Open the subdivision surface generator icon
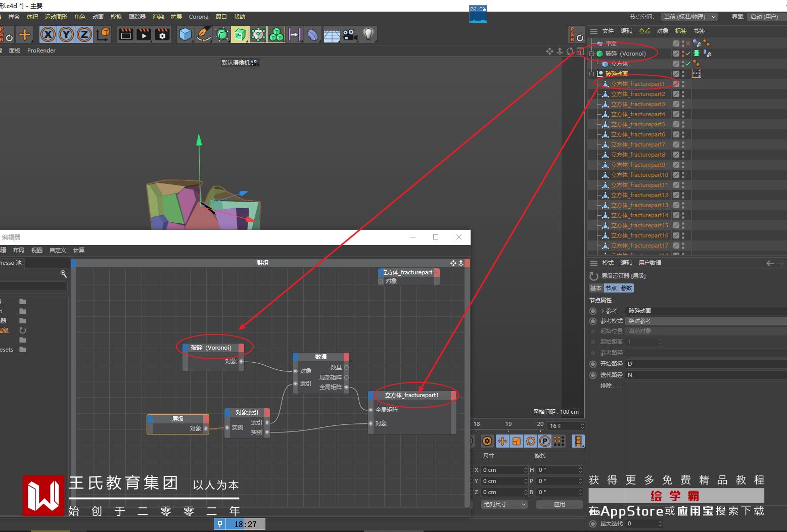Image resolution: width=787 pixels, height=532 pixels. (222, 34)
